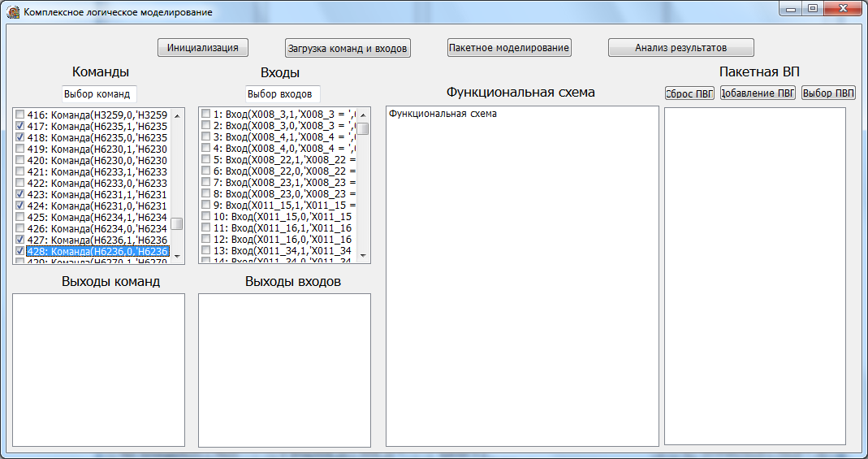868x459 pixels.
Task: Check command 420 H6230 checkbox
Action: click(20, 160)
